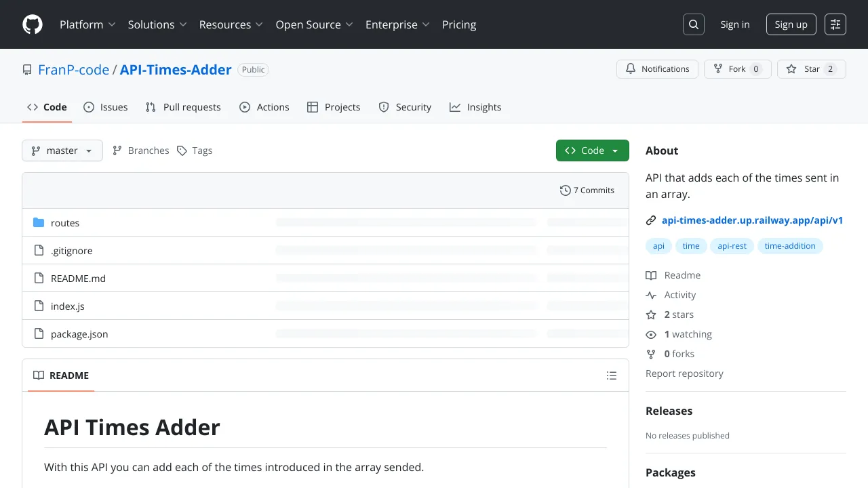Click the routes folder icon
Screen dimensions: 868x488
tap(39, 223)
